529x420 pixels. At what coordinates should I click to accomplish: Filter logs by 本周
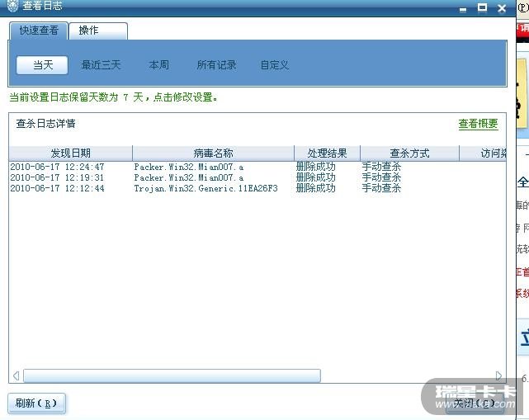[159, 64]
